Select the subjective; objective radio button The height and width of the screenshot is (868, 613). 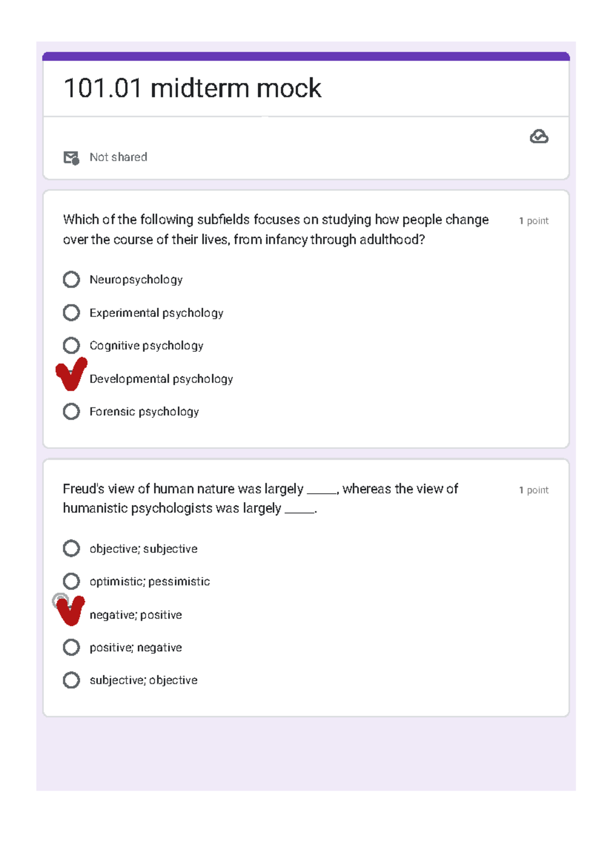72,680
